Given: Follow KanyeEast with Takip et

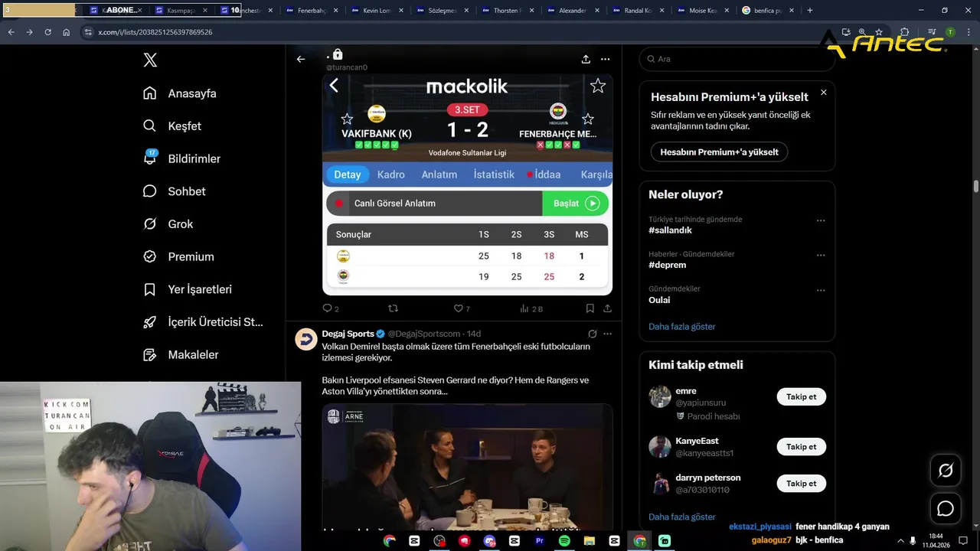Looking at the screenshot, I should coord(801,447).
